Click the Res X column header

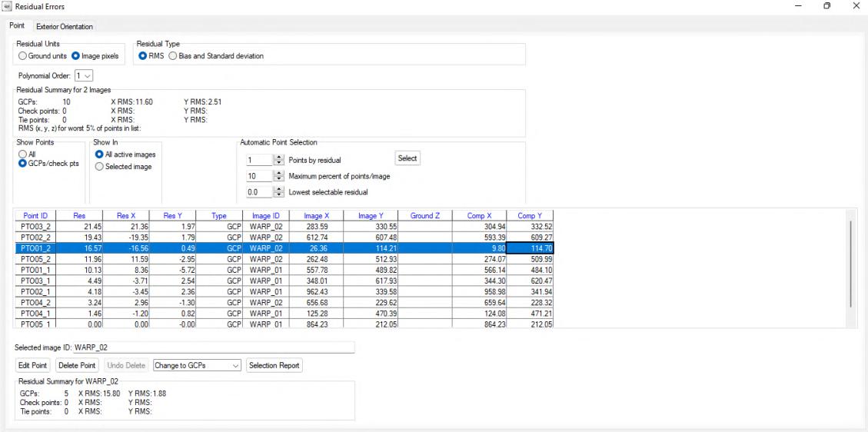[x=126, y=216]
